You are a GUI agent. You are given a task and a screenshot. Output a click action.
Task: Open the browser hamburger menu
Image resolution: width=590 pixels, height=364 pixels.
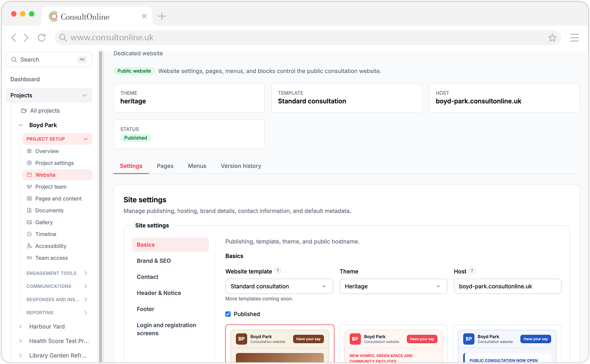574,38
